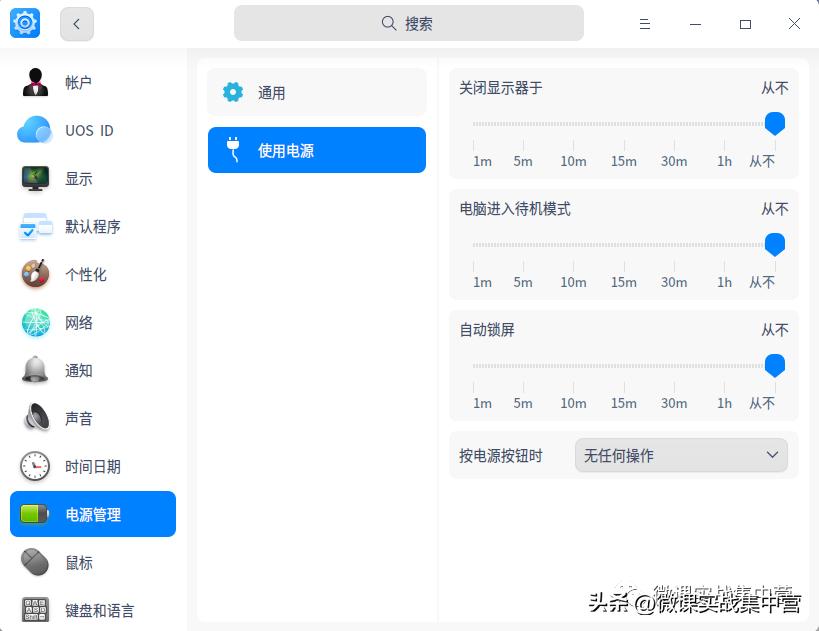
Task: Click the gear icon in the top-left corner
Action: coord(24,22)
